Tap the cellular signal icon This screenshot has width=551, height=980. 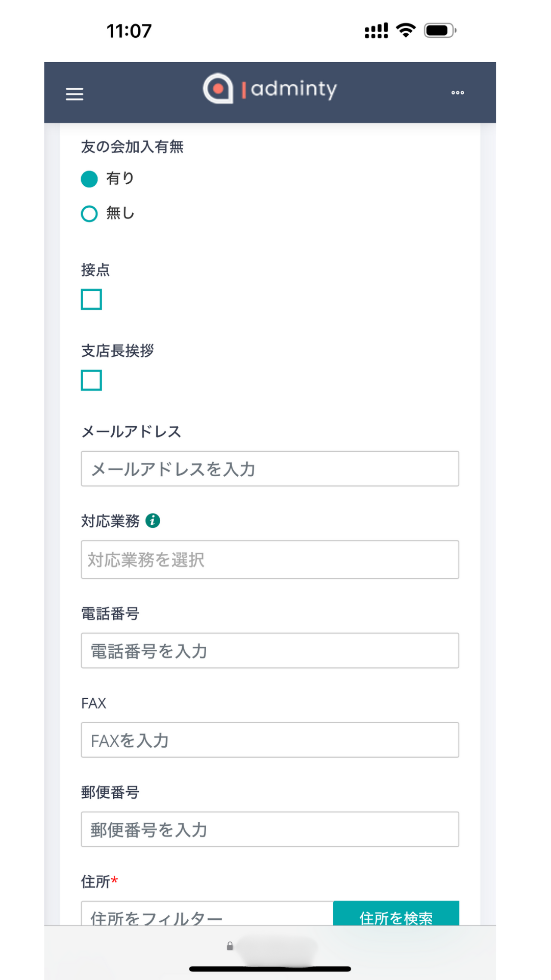click(376, 31)
